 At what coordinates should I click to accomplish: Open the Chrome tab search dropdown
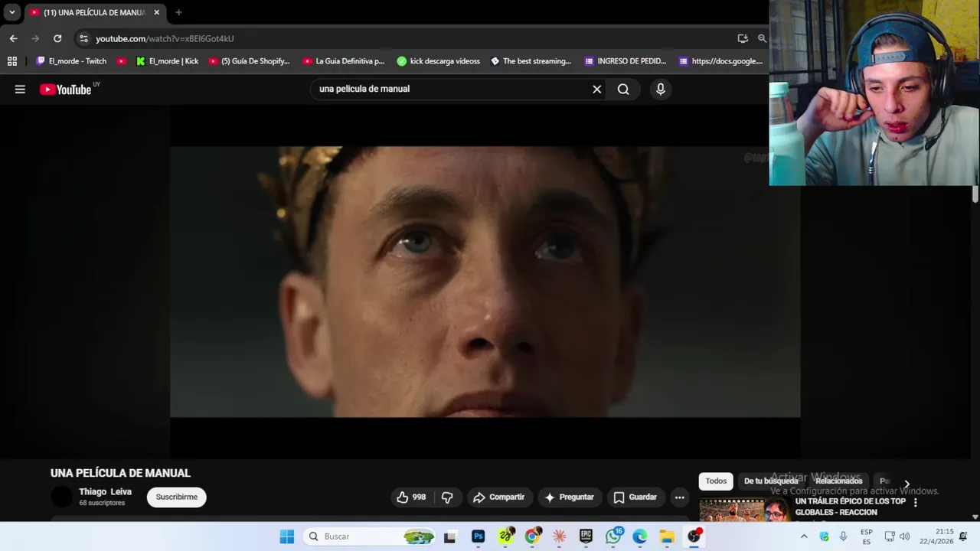coord(12,12)
